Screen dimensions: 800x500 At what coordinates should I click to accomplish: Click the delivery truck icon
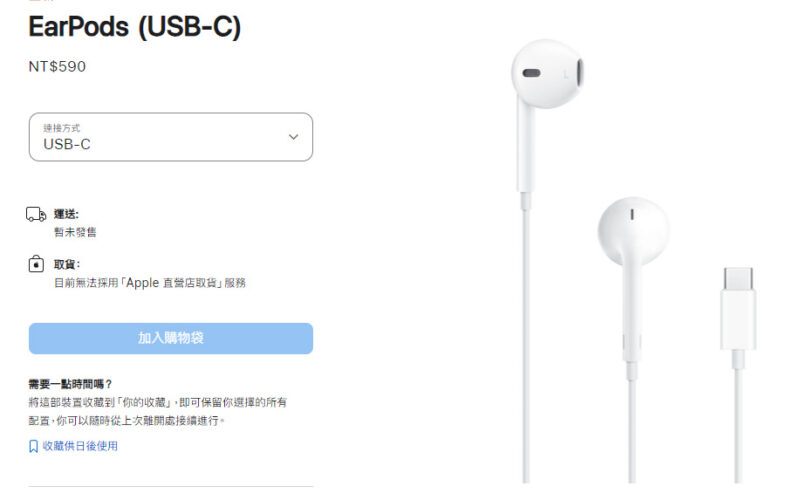click(36, 214)
